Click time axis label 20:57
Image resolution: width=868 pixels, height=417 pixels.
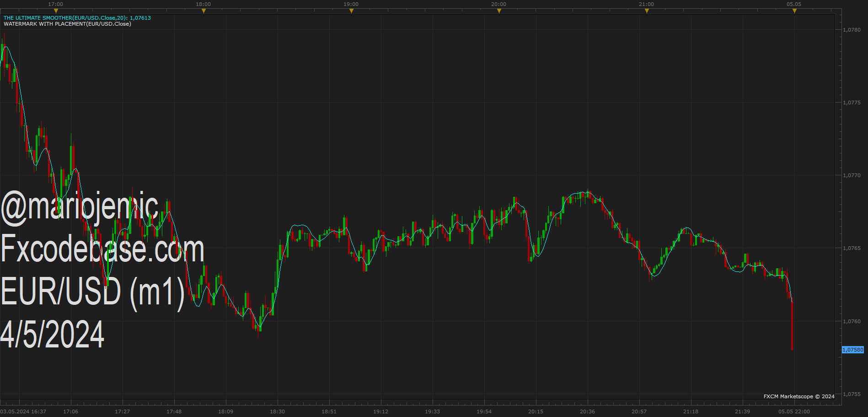(x=639, y=412)
